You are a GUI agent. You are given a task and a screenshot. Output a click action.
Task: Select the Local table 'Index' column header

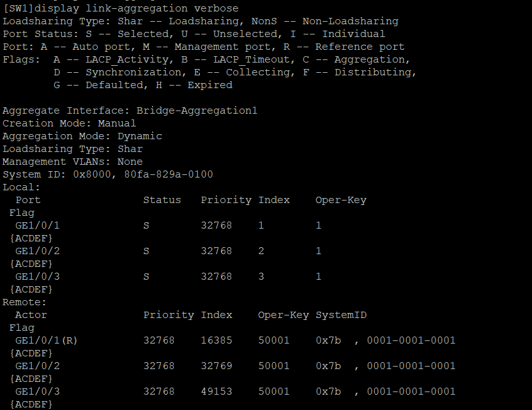(274, 200)
